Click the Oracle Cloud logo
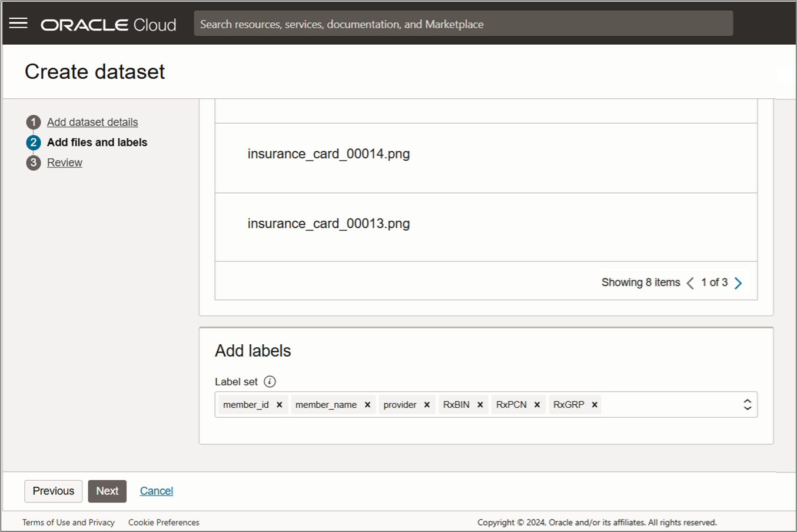The image size is (797, 532). (108, 24)
